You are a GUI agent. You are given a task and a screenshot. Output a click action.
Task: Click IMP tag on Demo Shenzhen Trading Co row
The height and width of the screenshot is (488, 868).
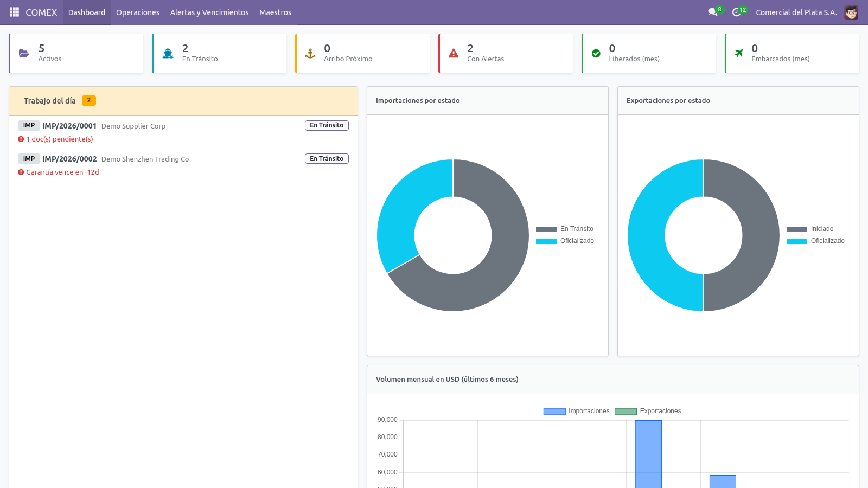[x=29, y=159]
